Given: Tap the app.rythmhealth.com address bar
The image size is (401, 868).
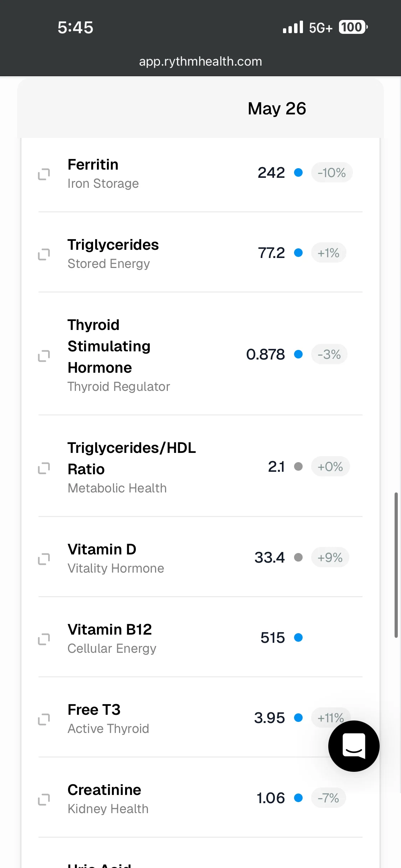Looking at the screenshot, I should [x=200, y=61].
